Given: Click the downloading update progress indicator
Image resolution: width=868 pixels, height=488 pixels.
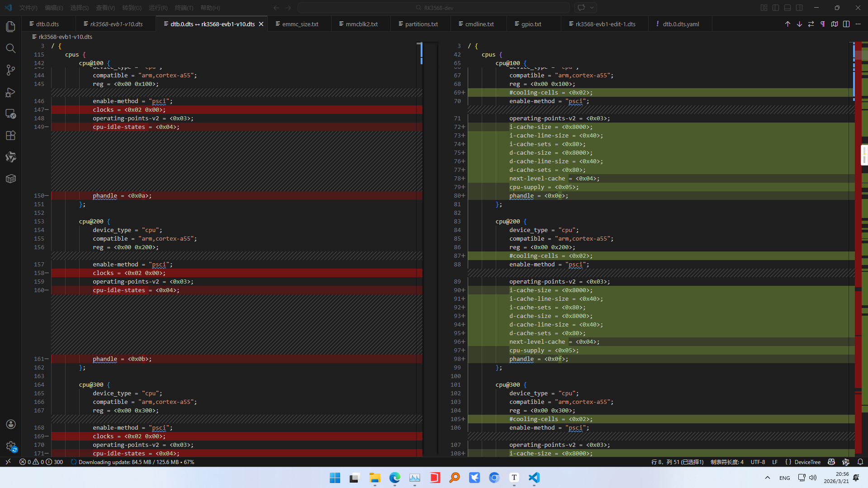Looking at the screenshot, I should click(132, 462).
